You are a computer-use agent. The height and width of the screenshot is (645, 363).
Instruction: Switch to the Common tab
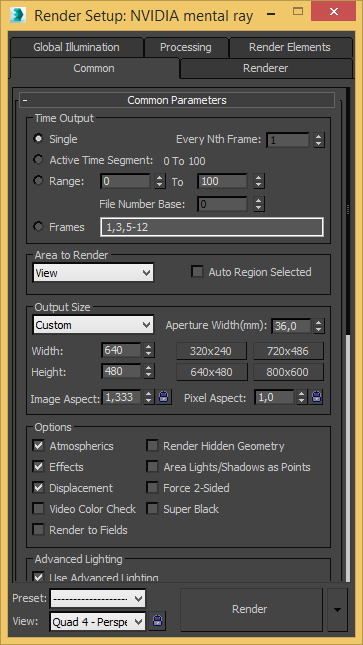tap(94, 68)
